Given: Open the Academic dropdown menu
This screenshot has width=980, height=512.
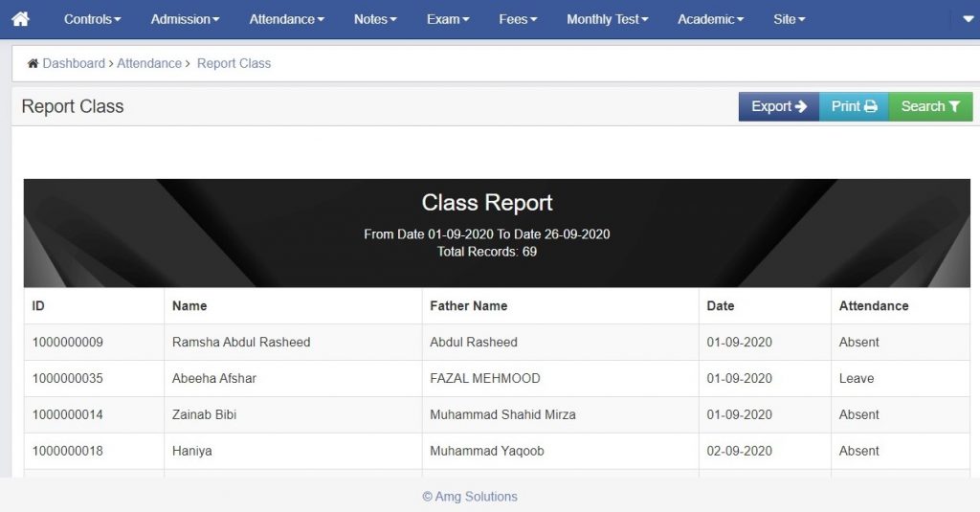Looking at the screenshot, I should pos(711,19).
